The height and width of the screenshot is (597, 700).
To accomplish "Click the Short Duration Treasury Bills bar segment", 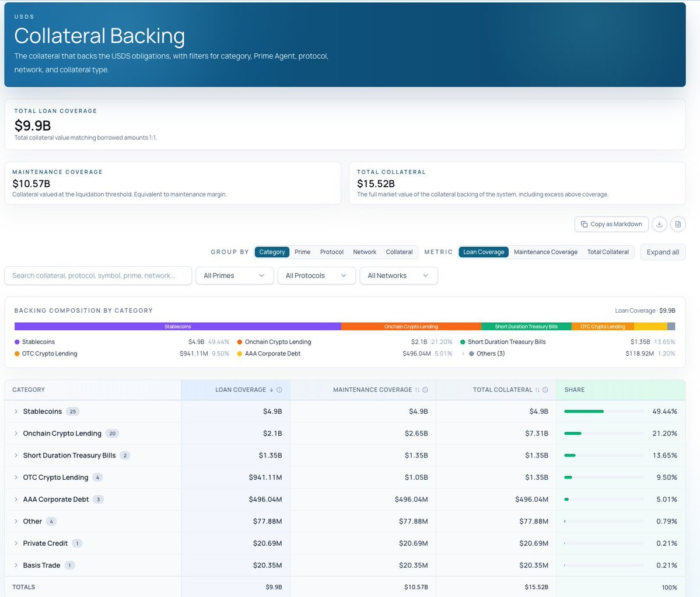I will pyautogui.click(x=526, y=327).
